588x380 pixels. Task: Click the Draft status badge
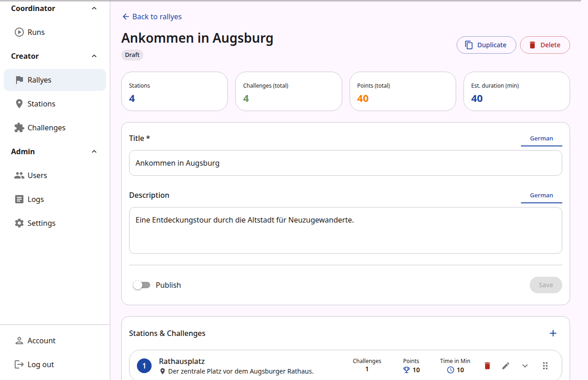pos(132,55)
